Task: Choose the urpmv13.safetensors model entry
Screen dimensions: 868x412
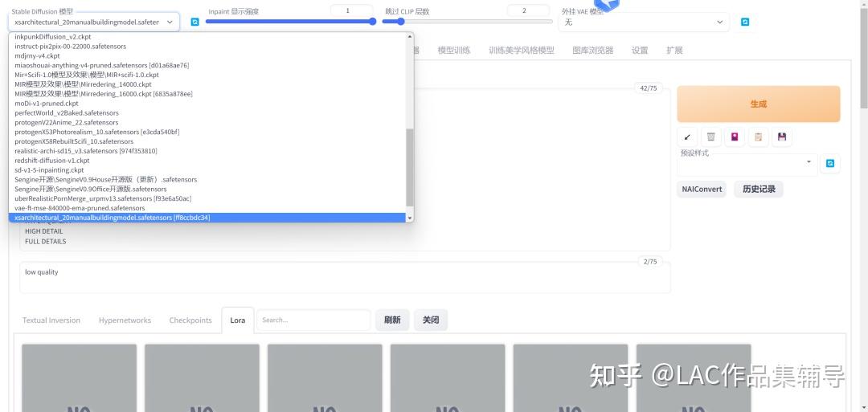Action: [x=207, y=198]
